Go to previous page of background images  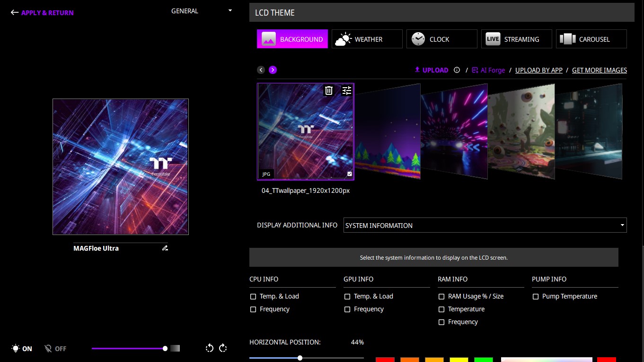pyautogui.click(x=261, y=70)
